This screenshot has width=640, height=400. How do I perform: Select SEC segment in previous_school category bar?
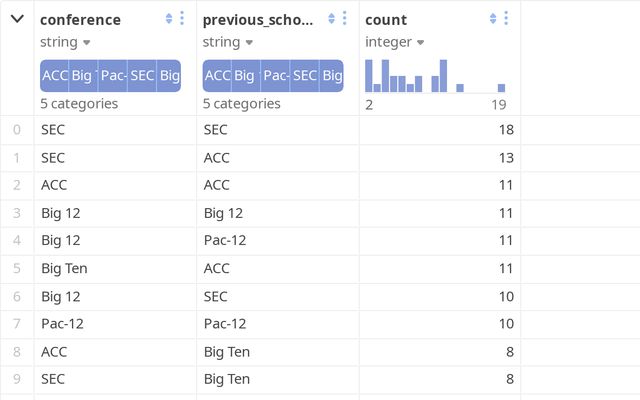click(305, 76)
